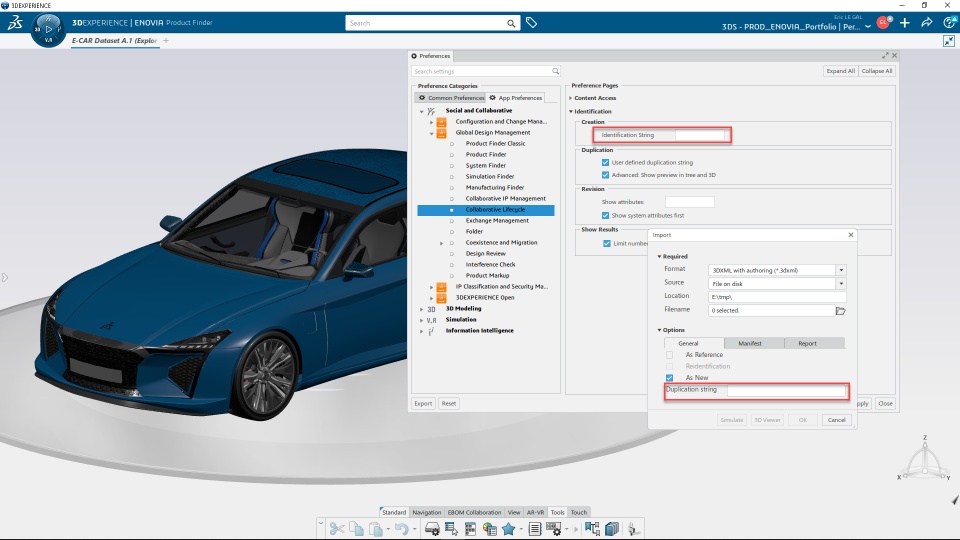
Task: Click Cancel in the Import dialog
Action: (x=836, y=420)
